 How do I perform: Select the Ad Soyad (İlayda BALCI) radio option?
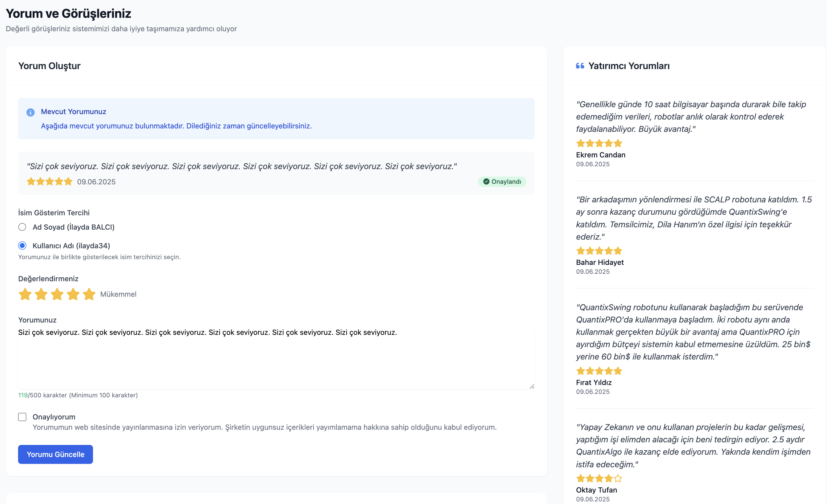(22, 227)
